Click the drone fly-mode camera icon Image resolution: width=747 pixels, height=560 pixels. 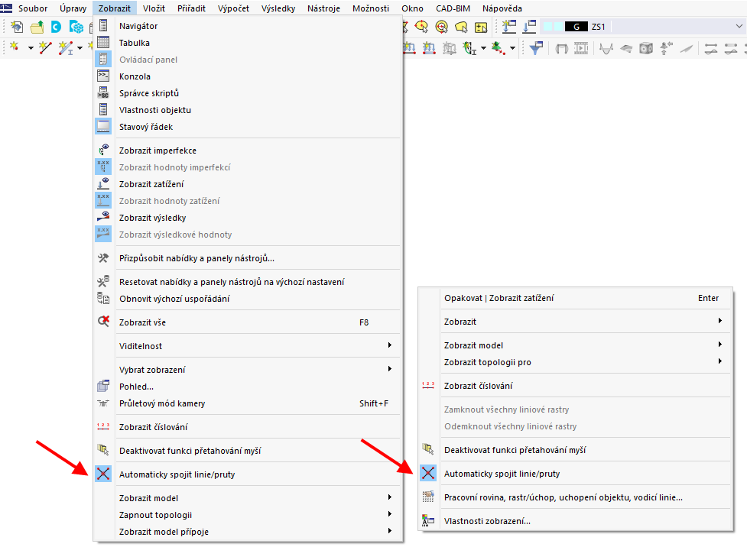(103, 403)
